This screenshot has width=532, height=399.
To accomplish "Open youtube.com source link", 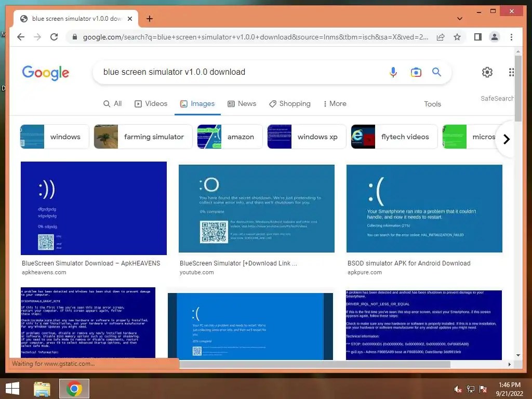I will (197, 272).
